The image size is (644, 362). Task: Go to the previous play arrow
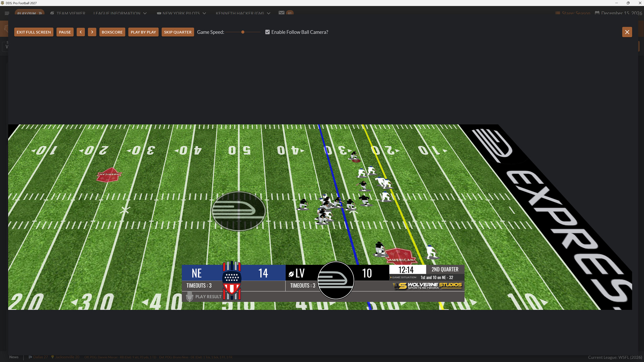tap(80, 32)
